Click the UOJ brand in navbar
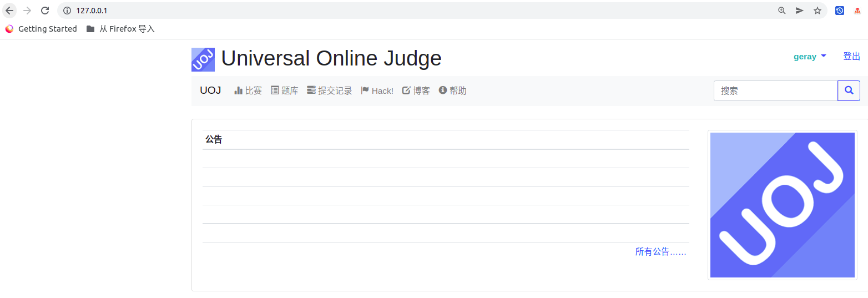 pyautogui.click(x=210, y=90)
